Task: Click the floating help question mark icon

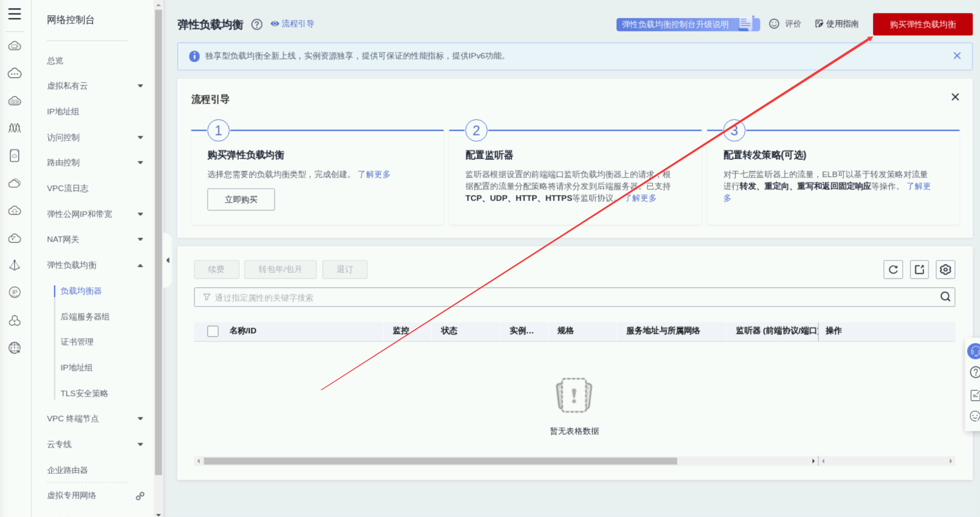Action: 974,372
